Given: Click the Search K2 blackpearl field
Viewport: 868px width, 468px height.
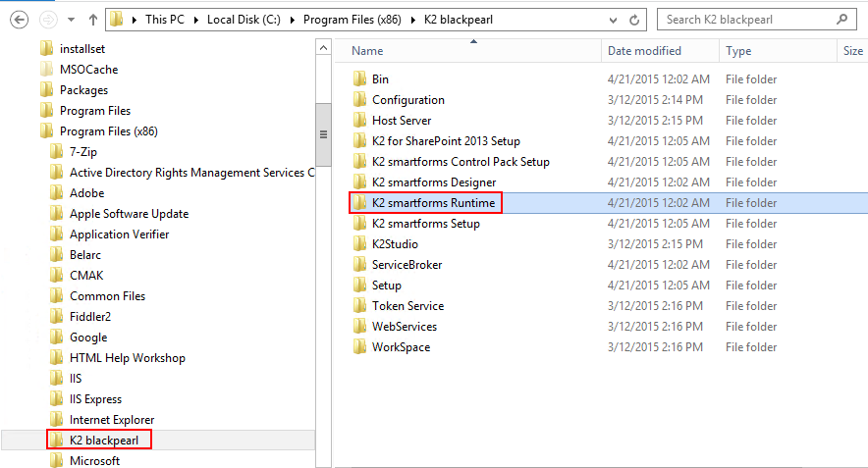Looking at the screenshot, I should (746, 19).
